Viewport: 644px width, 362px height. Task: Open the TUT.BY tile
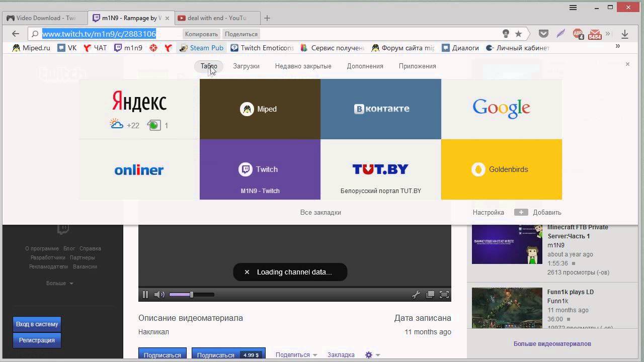(381, 169)
